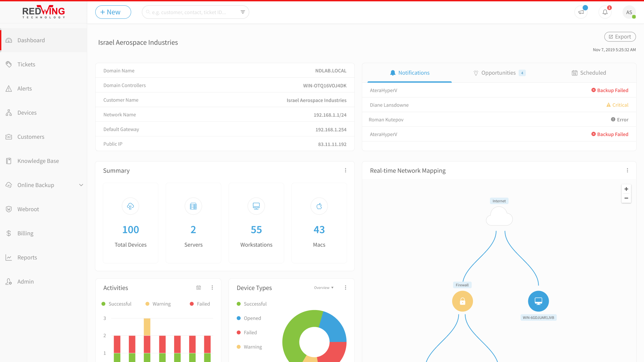Switch to the Opportunities tab
644x362 pixels.
tap(498, 73)
